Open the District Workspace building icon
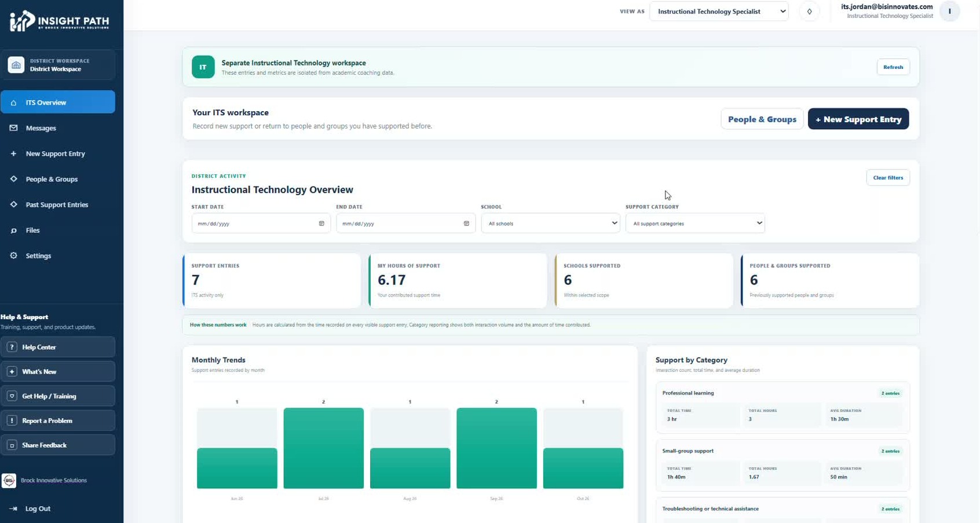This screenshot has height=523, width=980. [x=16, y=65]
